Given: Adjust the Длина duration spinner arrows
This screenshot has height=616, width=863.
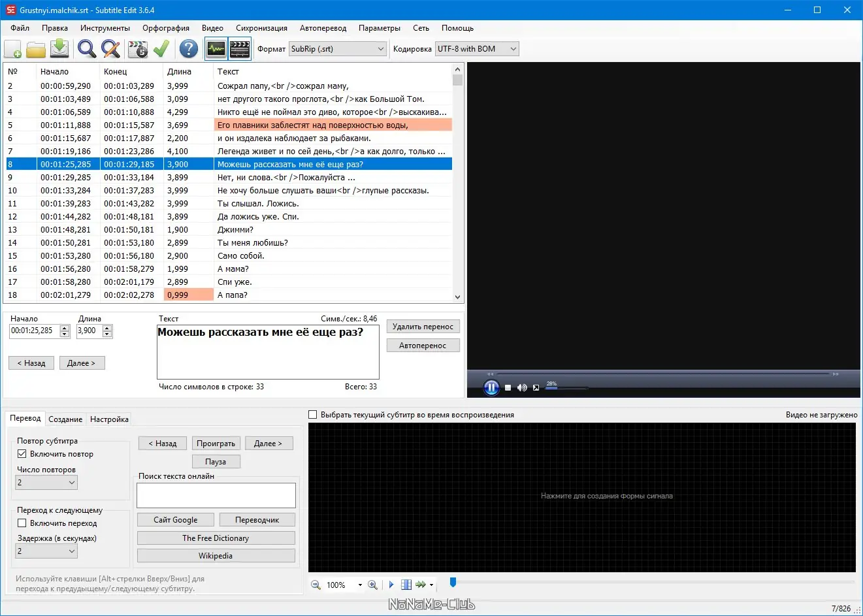Looking at the screenshot, I should tap(108, 331).
